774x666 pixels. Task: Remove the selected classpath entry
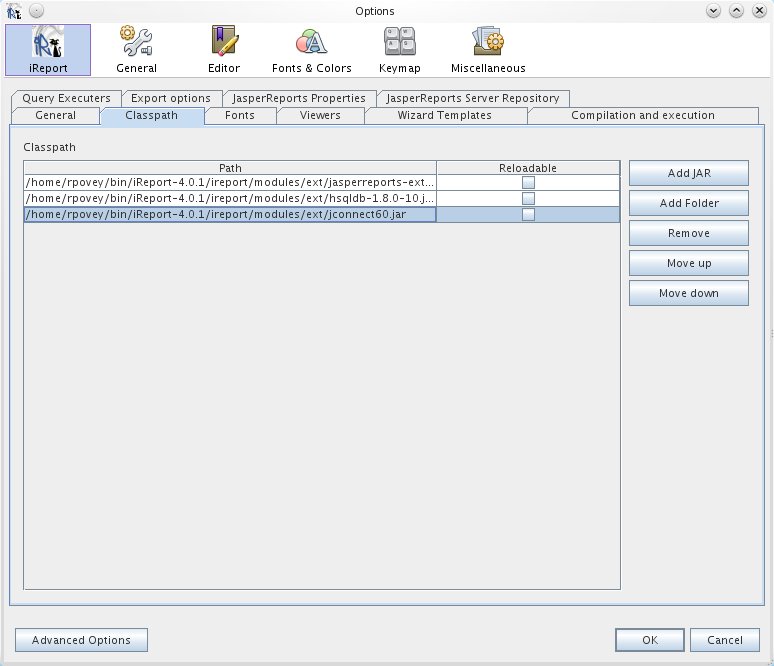point(689,233)
